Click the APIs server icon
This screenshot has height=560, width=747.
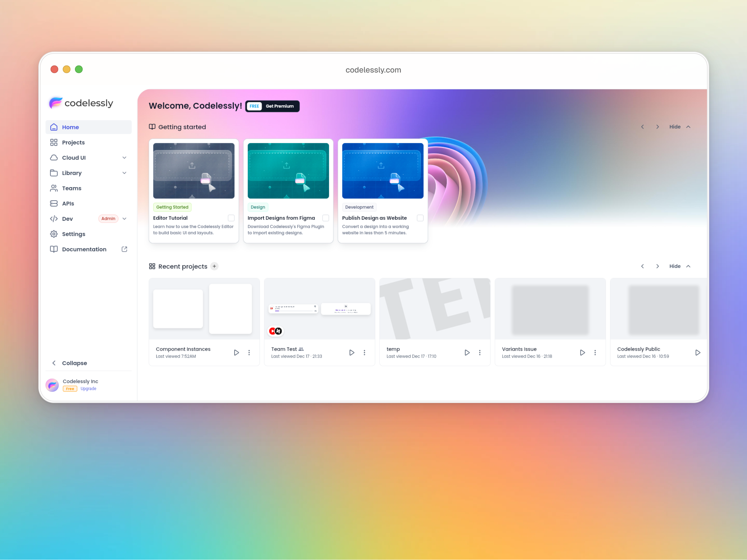coord(54,203)
